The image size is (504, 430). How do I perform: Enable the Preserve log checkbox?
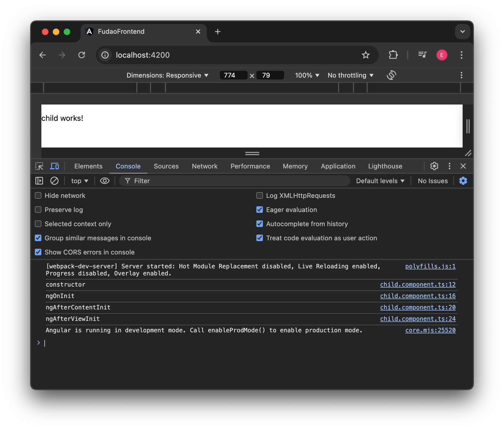tap(38, 210)
